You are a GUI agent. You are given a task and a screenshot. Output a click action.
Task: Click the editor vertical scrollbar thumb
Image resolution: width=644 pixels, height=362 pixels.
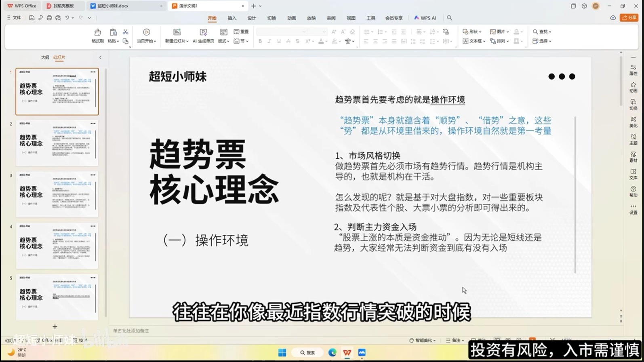[621, 81]
